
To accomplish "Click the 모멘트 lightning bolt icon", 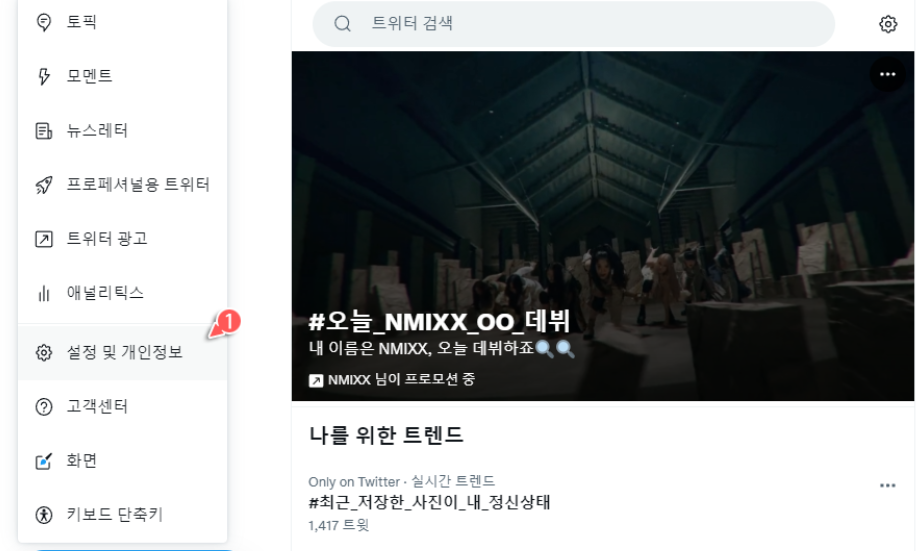I will [x=44, y=76].
